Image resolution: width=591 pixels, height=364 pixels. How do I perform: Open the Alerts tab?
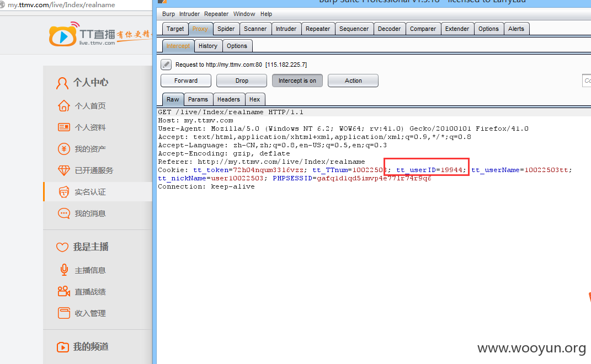click(516, 29)
